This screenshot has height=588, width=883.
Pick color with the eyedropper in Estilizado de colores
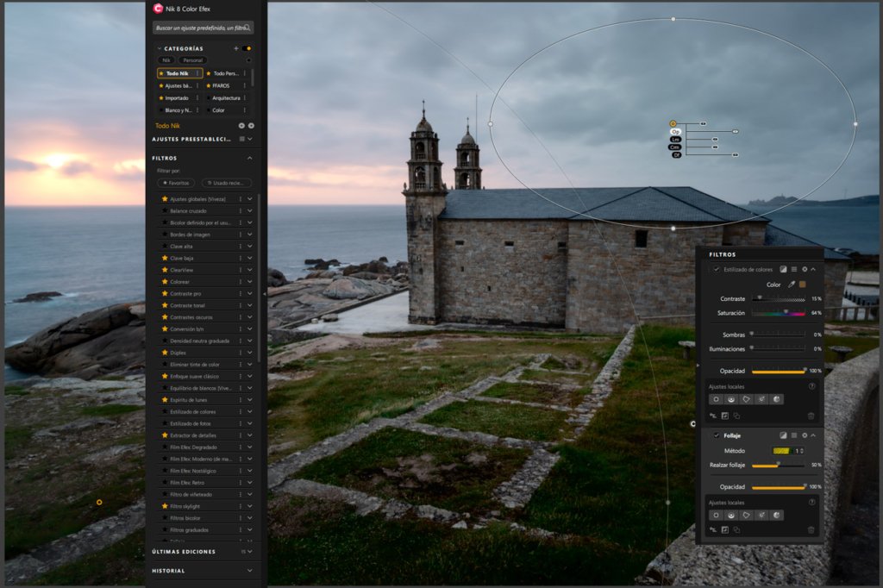tap(791, 284)
